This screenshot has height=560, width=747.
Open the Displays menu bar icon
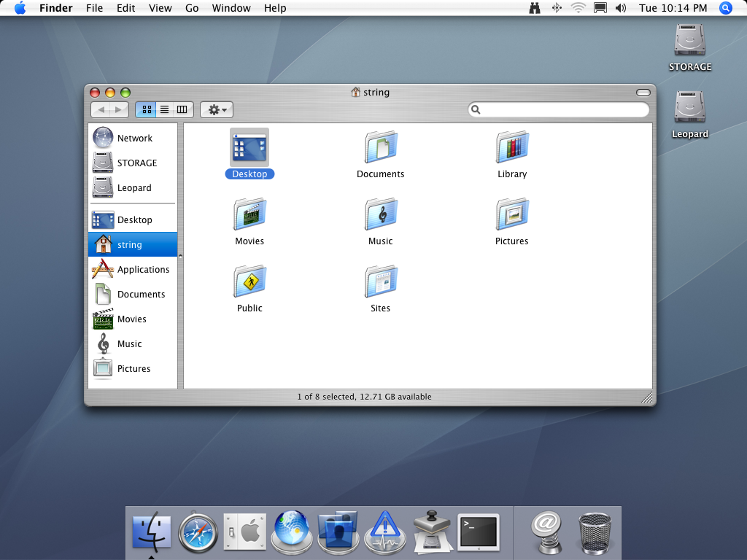tap(600, 8)
